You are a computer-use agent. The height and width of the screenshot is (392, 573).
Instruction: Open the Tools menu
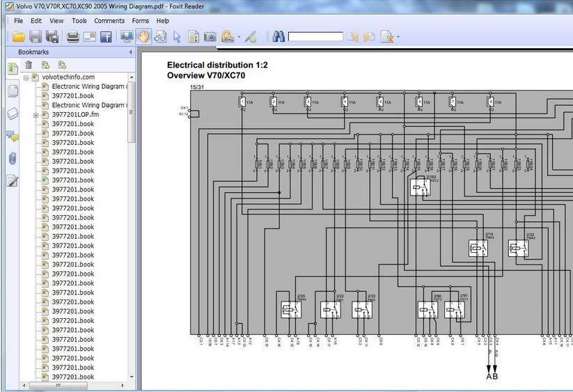pos(79,21)
